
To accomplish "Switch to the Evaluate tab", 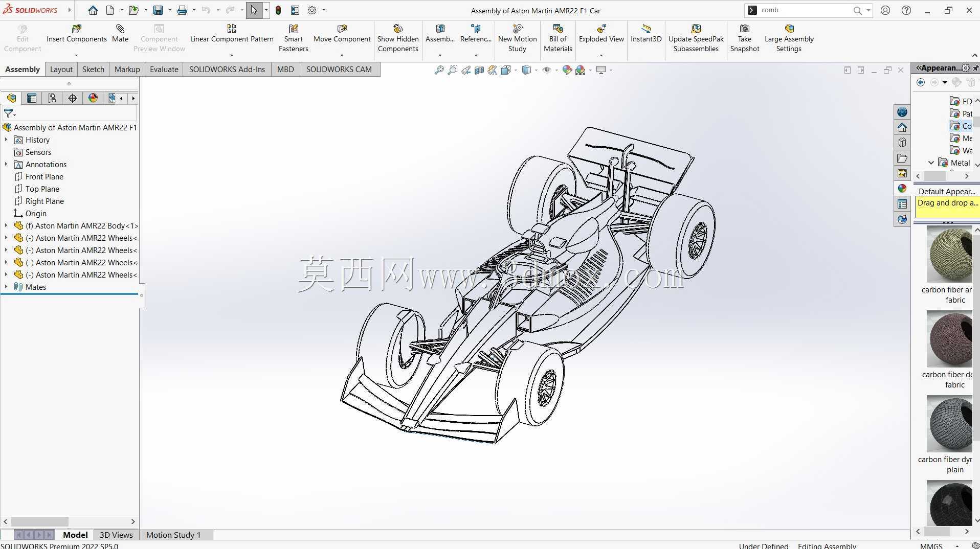I will tap(164, 69).
